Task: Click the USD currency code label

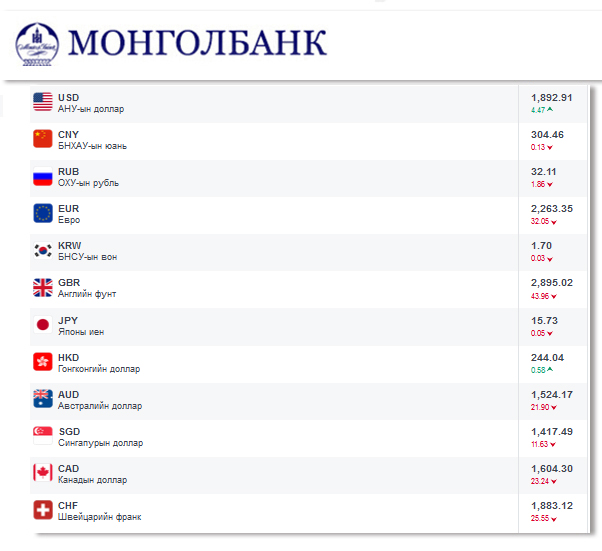Action: (69, 97)
